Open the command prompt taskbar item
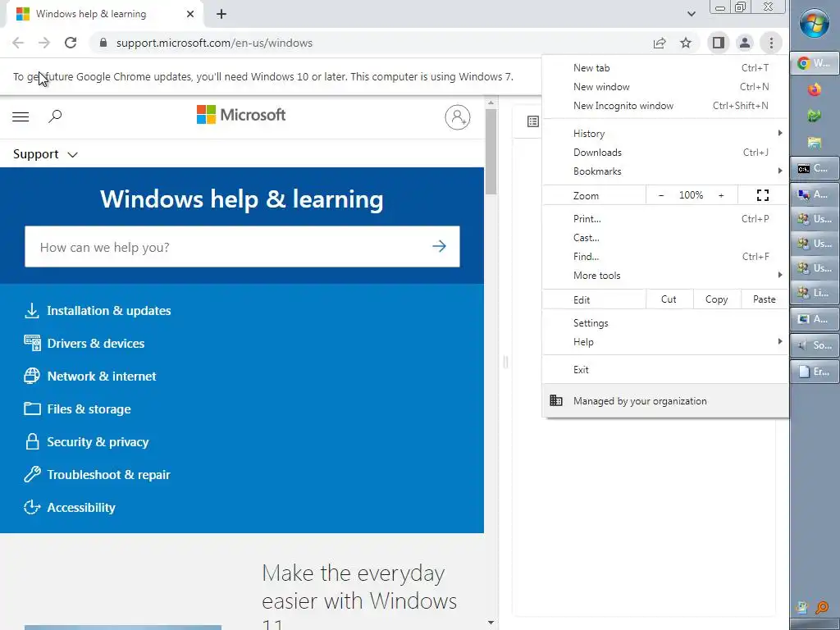Image resolution: width=840 pixels, height=630 pixels. pos(815,169)
